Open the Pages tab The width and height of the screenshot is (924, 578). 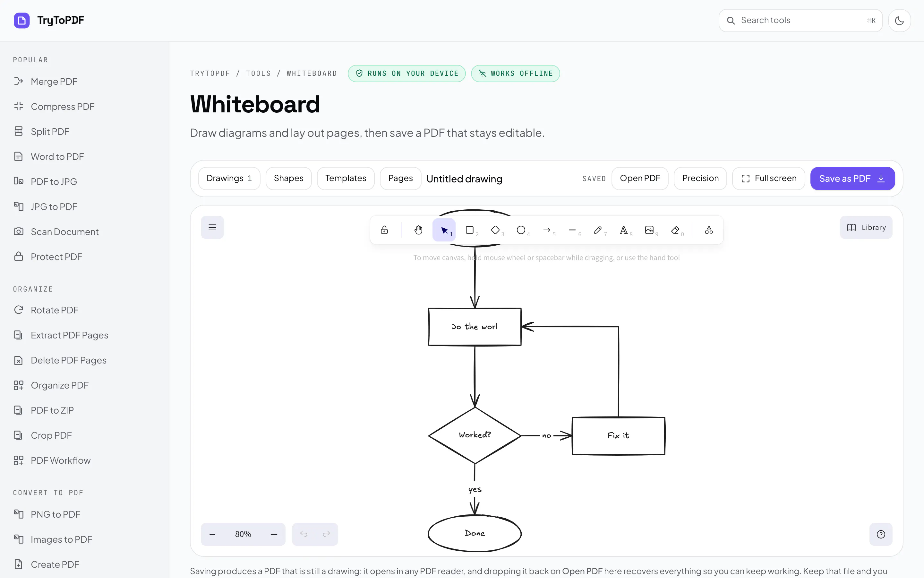point(400,179)
